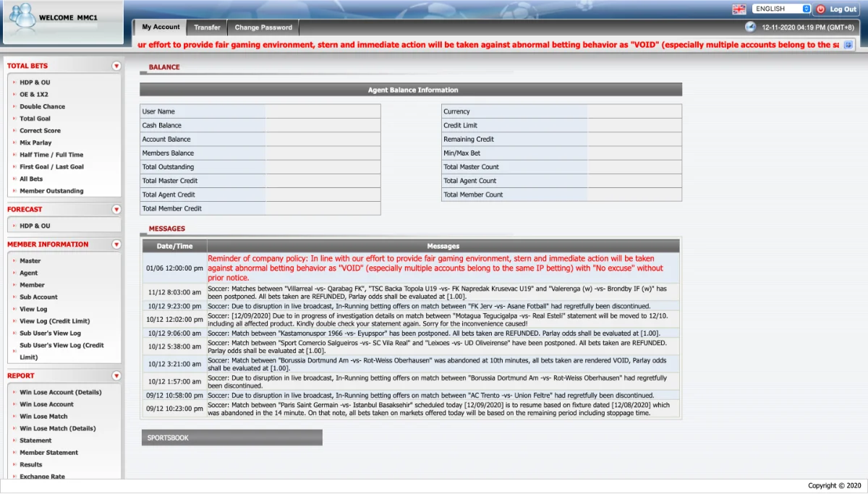This screenshot has width=868, height=494.
Task: Click the MEMBER INFORMATION header
Action: [48, 244]
